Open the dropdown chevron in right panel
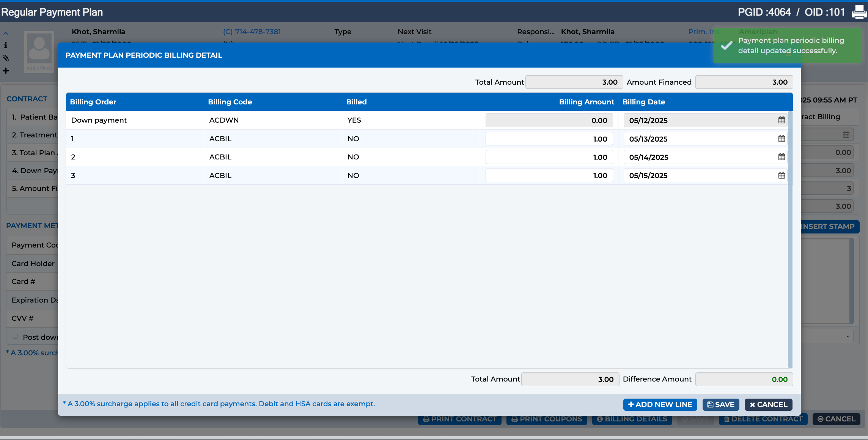868x440 pixels. click(x=848, y=337)
